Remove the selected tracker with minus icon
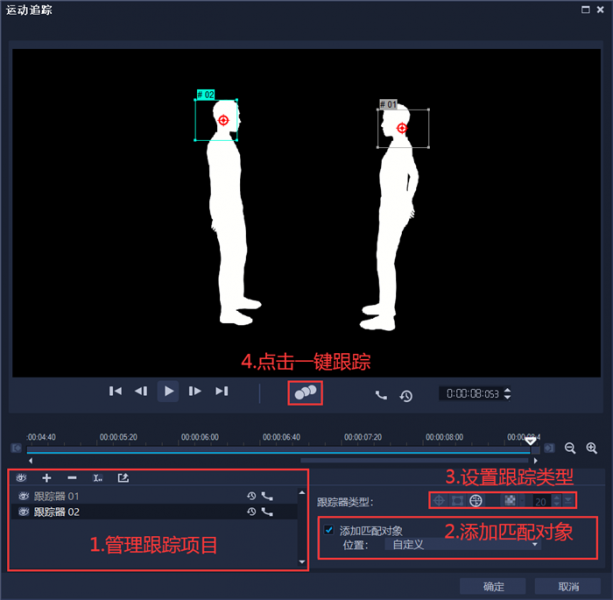Image resolution: width=613 pixels, height=600 pixels. pyautogui.click(x=72, y=478)
